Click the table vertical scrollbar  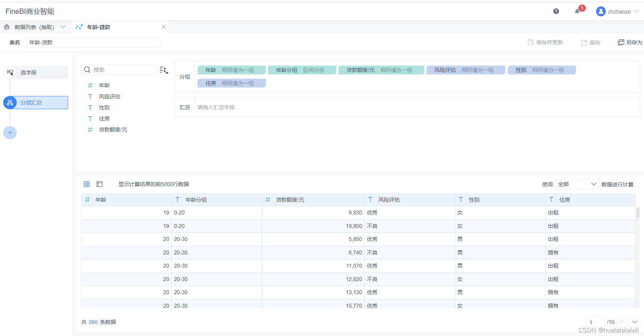(638, 213)
